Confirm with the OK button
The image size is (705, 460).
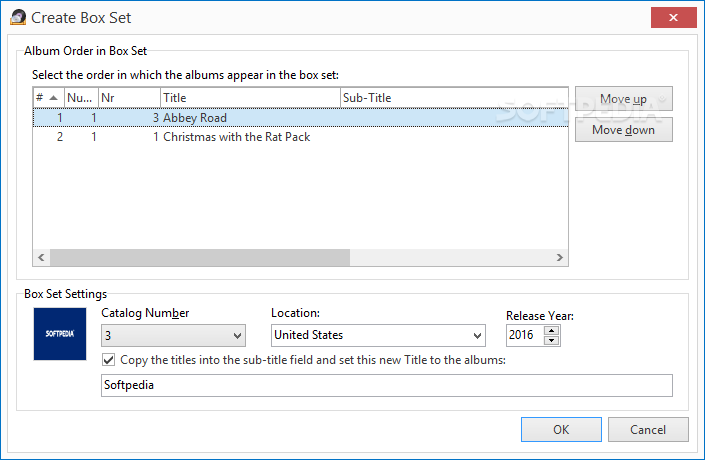[561, 429]
